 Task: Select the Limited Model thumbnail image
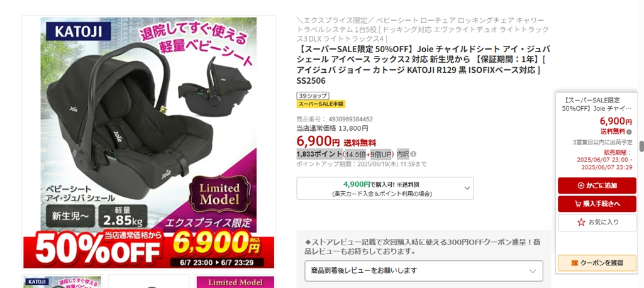tap(235, 282)
